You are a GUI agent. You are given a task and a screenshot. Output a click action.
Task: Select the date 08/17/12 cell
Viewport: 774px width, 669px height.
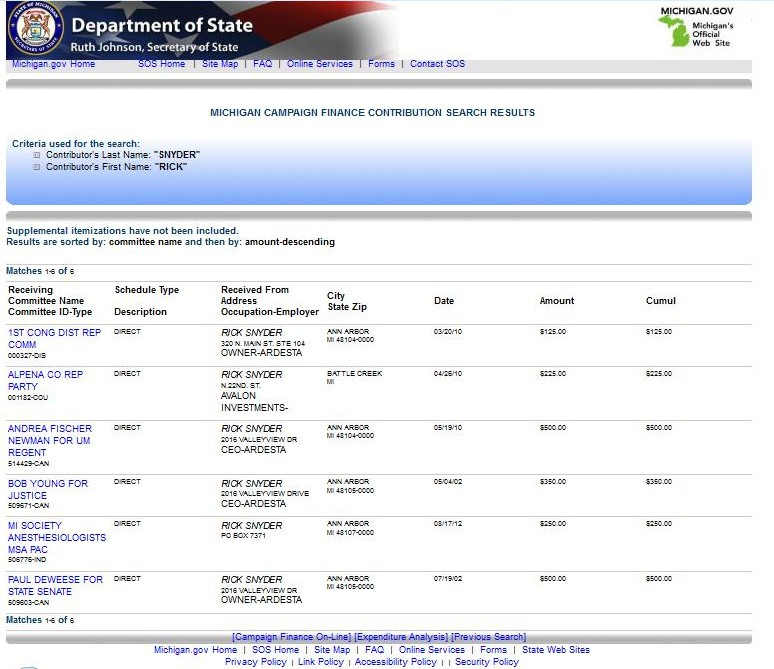pos(448,523)
